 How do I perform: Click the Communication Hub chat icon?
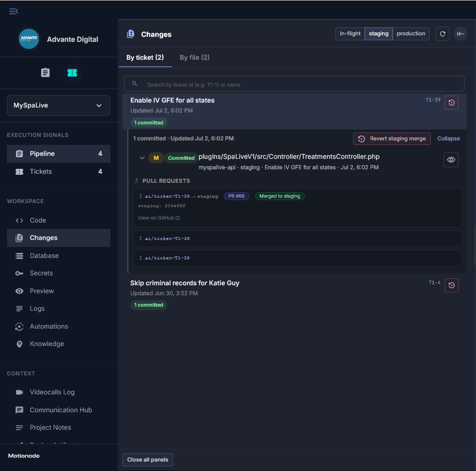click(19, 410)
